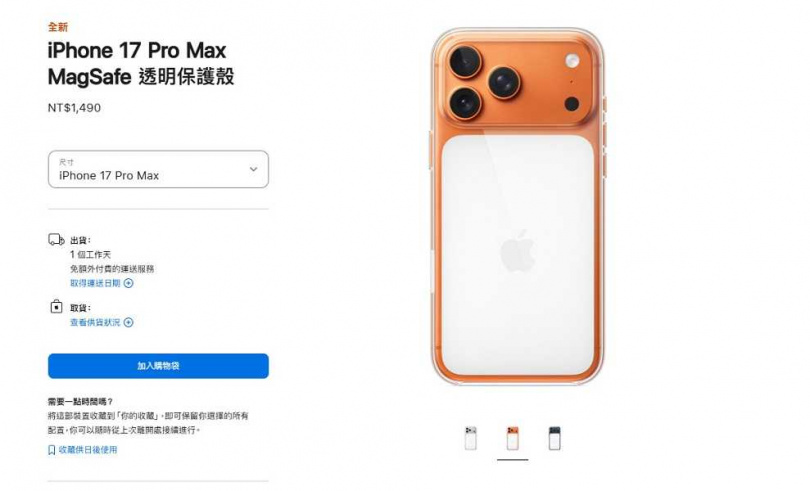
Task: Add to bag with the 加入購物袋 button
Action: (x=158, y=366)
